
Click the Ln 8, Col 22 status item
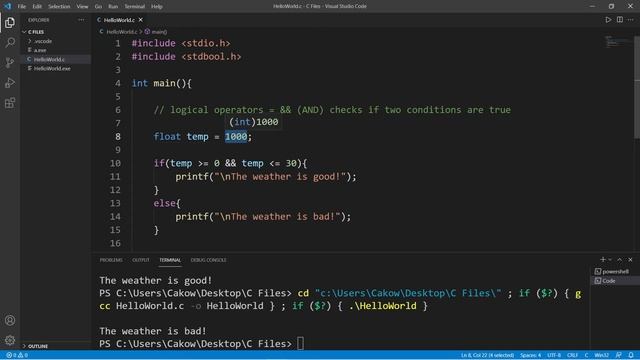point(487,355)
